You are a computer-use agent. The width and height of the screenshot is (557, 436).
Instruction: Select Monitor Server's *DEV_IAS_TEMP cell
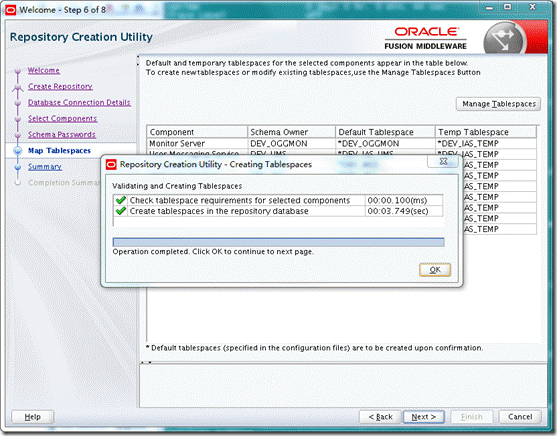click(x=486, y=144)
